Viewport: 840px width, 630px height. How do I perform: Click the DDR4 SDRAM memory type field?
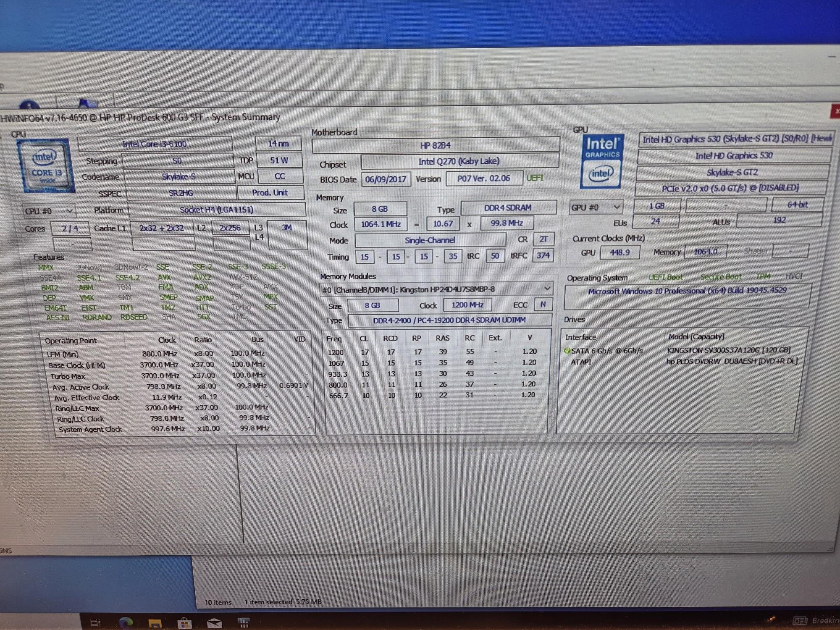tap(508, 208)
